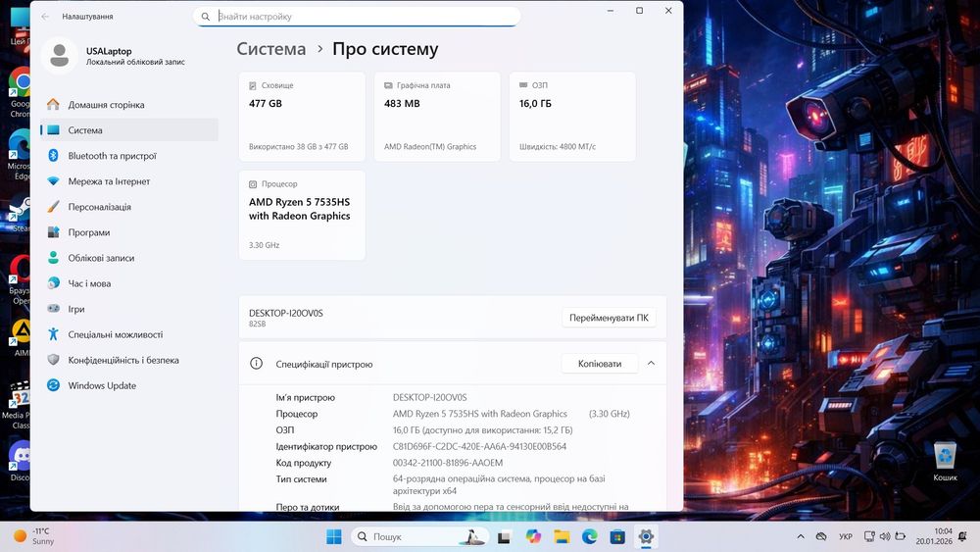Open the Google Chrome desktop shortcut
The height and width of the screenshot is (552, 980).
(20, 92)
